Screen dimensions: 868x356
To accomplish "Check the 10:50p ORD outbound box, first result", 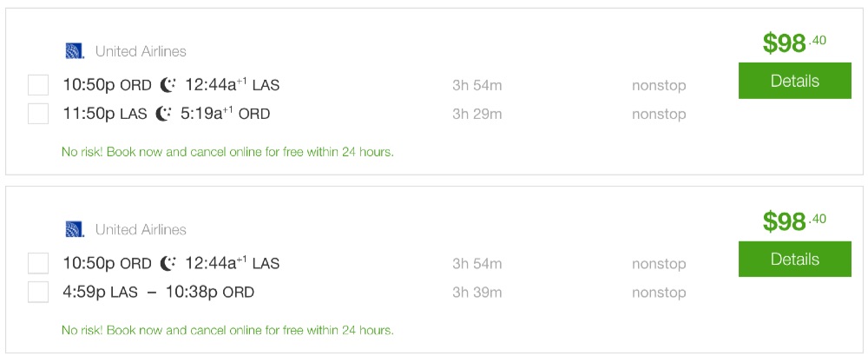I will point(38,85).
